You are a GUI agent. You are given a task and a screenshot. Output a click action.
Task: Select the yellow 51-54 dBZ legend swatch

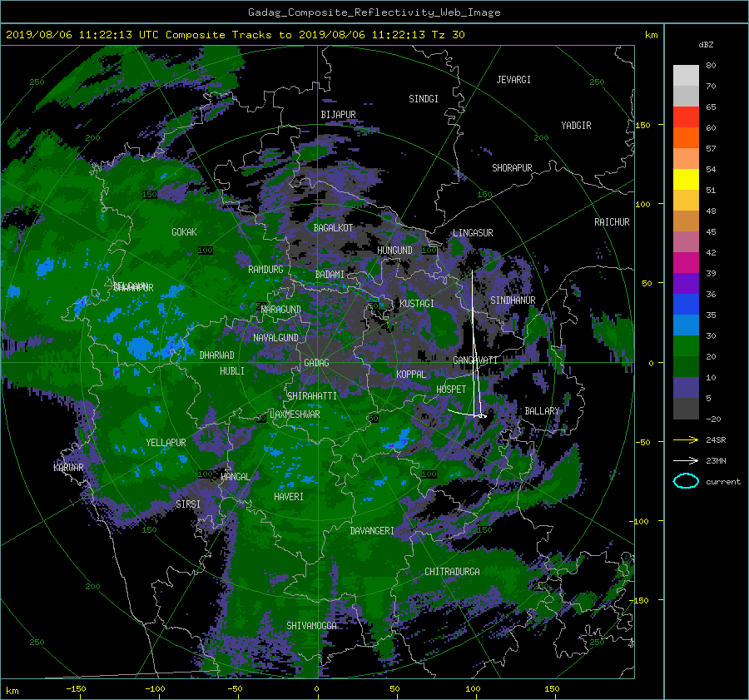click(686, 179)
